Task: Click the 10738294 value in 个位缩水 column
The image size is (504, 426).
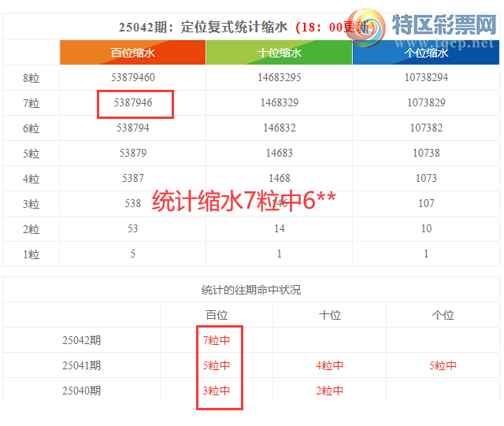Action: tap(425, 78)
